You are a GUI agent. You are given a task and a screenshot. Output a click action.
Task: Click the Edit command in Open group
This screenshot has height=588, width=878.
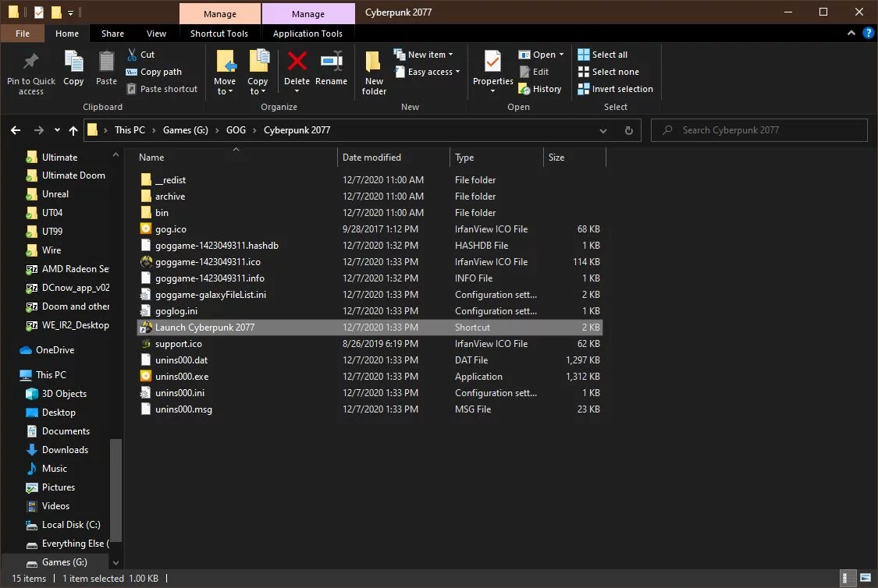pyautogui.click(x=534, y=72)
